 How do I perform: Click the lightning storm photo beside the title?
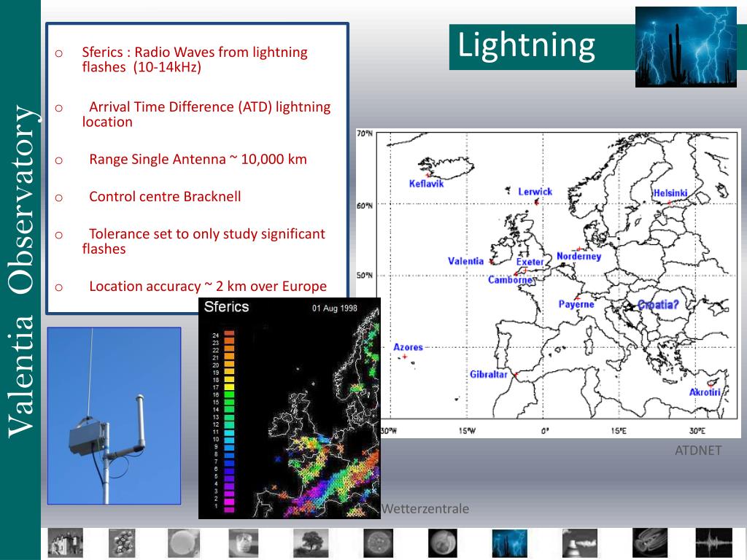click(x=686, y=47)
